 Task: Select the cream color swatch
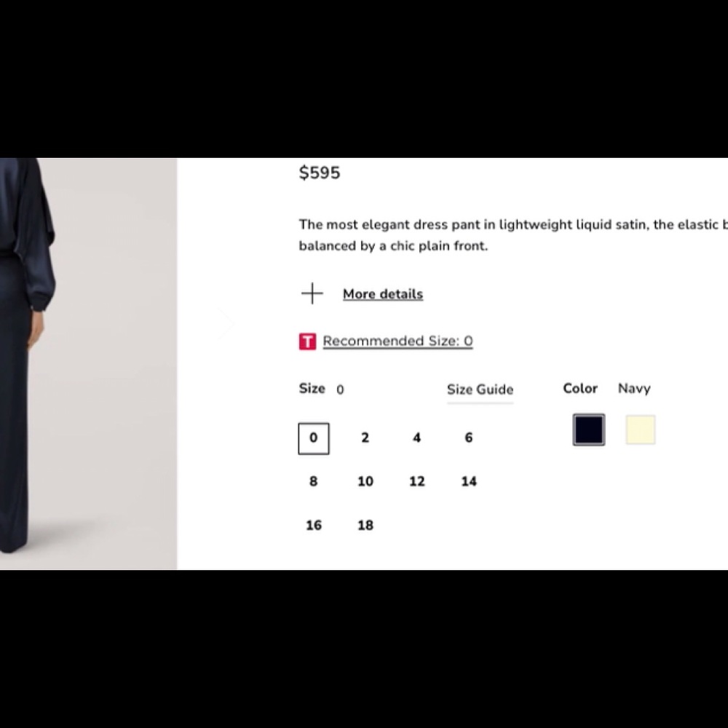(x=641, y=430)
